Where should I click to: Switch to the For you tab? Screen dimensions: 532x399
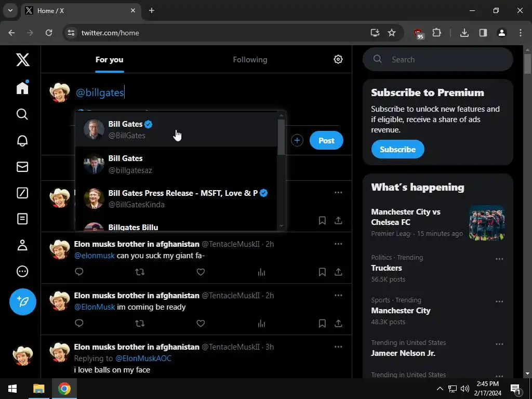109,60
